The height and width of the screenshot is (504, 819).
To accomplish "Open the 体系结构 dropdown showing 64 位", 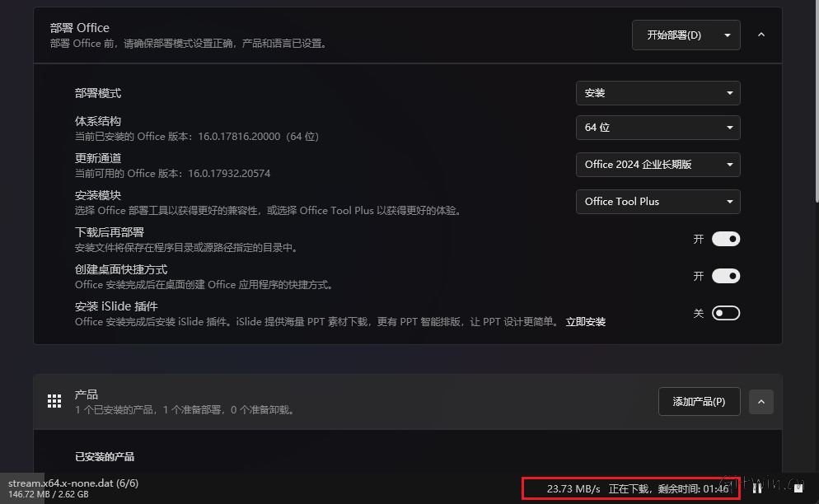I will 658,128.
